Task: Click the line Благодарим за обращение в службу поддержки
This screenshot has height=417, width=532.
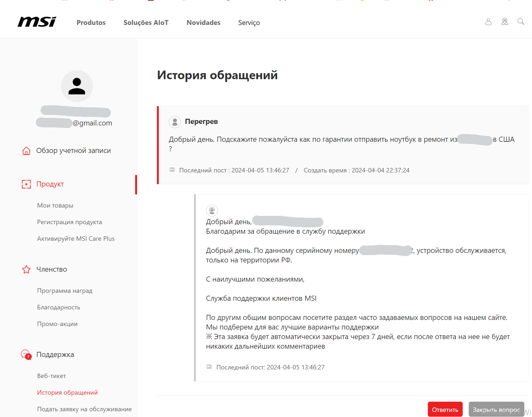Action: [x=285, y=231]
